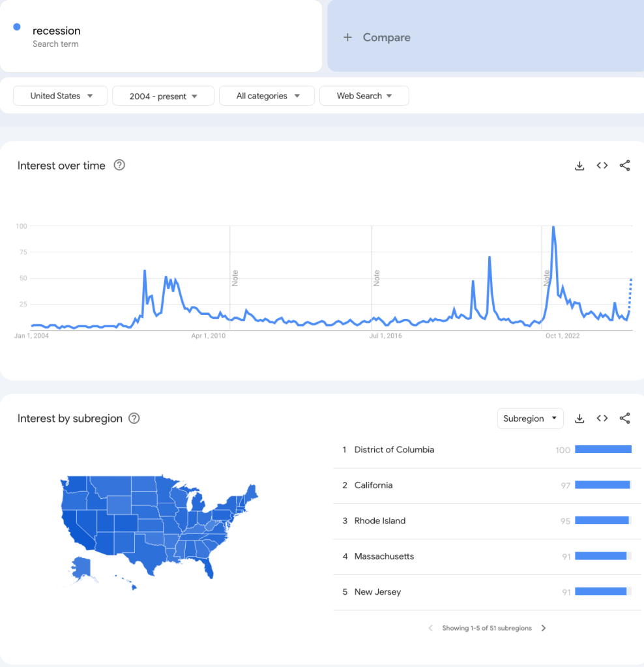Open the United States region dropdown

61,96
